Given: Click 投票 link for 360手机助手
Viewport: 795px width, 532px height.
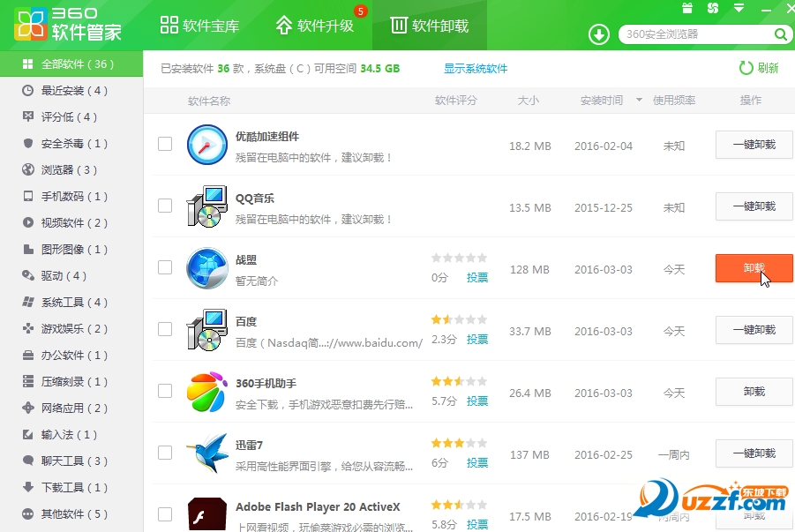Looking at the screenshot, I should (477, 401).
